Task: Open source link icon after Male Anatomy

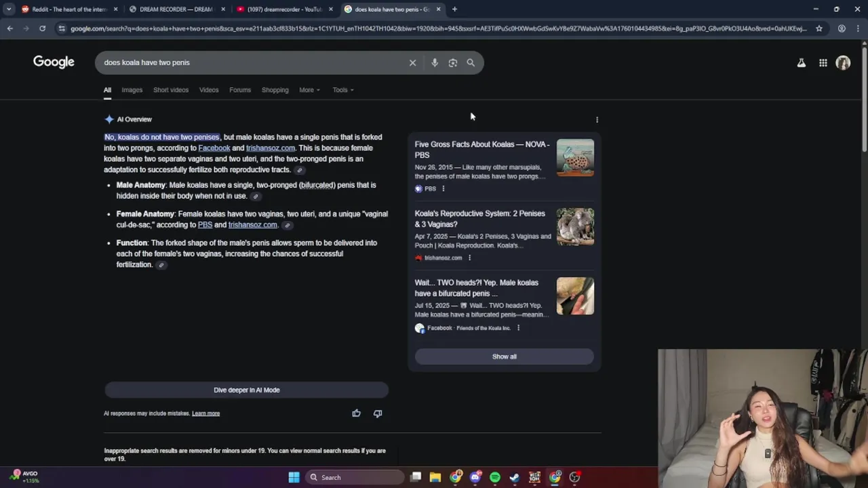Action: point(256,197)
